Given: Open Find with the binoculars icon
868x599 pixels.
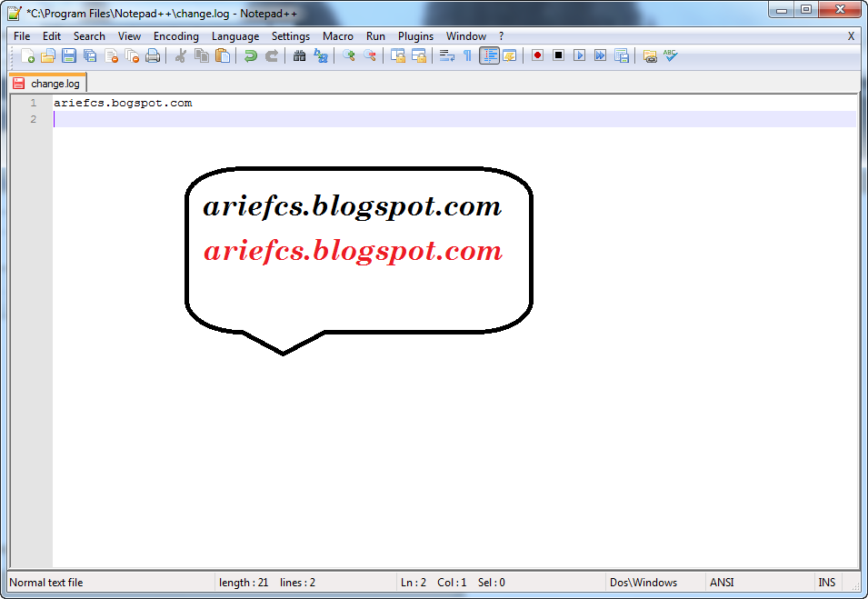Looking at the screenshot, I should (x=299, y=55).
